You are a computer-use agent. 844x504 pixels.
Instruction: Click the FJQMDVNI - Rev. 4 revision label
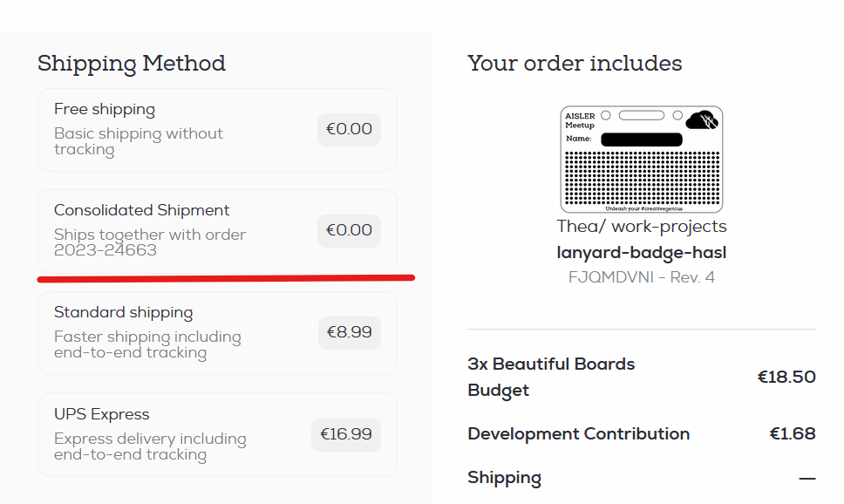tap(641, 277)
